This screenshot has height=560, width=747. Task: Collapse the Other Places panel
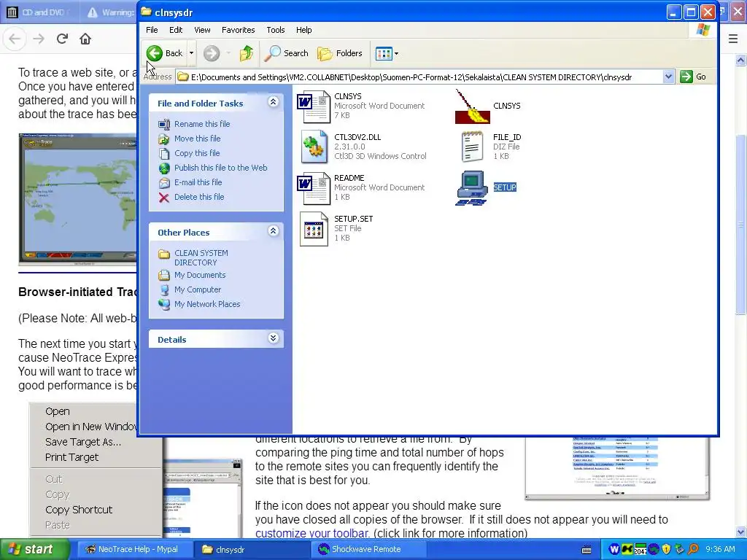tap(273, 231)
